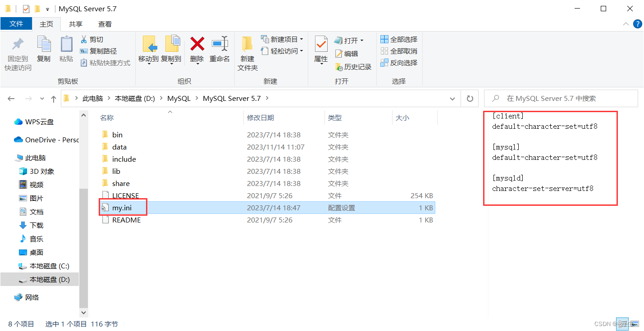Image resolution: width=644 pixels, height=331 pixels.
Task: Click the Open (打开) ribbon button
Action: click(x=349, y=41)
